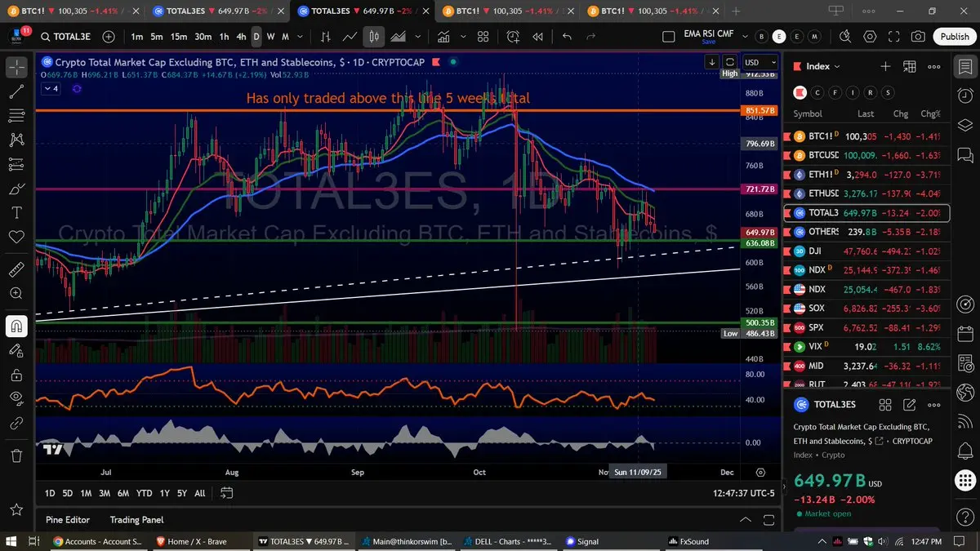Select the 30m timeframe

point(203,37)
